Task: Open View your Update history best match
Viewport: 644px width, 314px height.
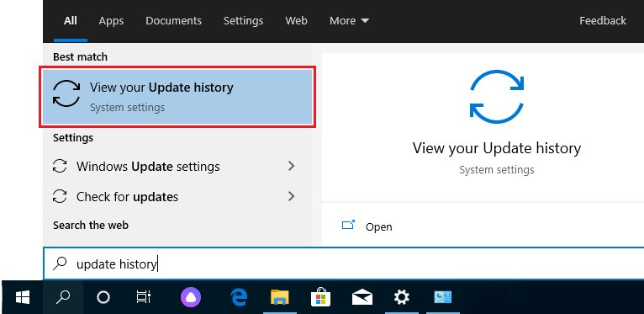Action: pyautogui.click(x=177, y=97)
